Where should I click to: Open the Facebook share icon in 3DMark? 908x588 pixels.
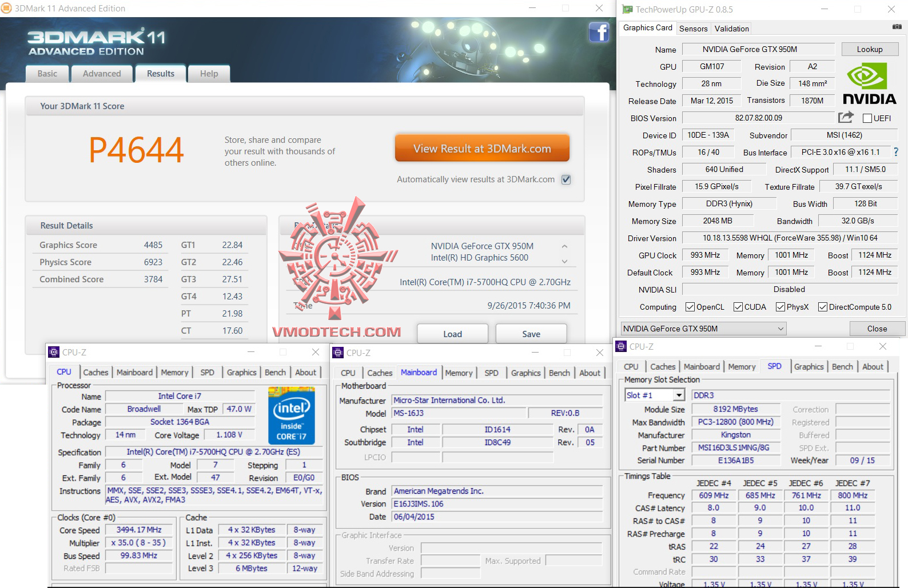pos(599,32)
